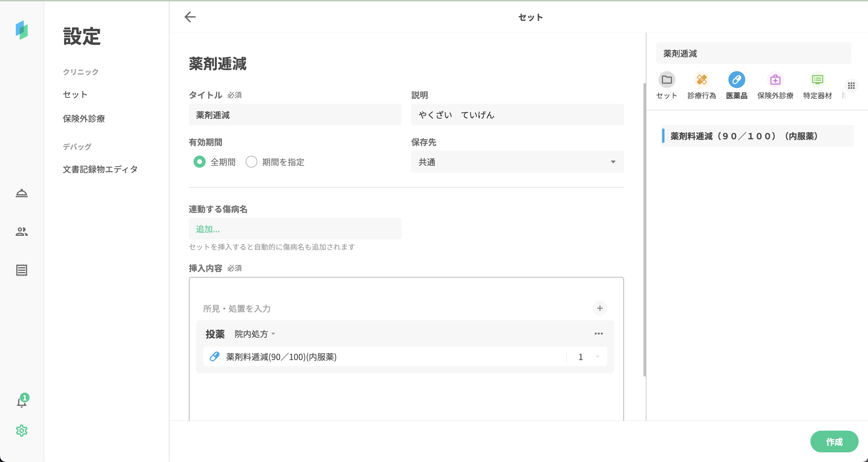This screenshot has width=868, height=462.
Task: Click the vertical scrollbar of the form
Action: coord(645,229)
